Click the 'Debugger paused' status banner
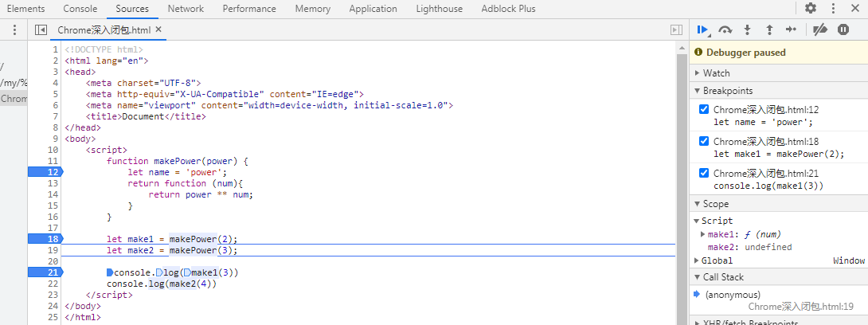The image size is (868, 325). (778, 53)
